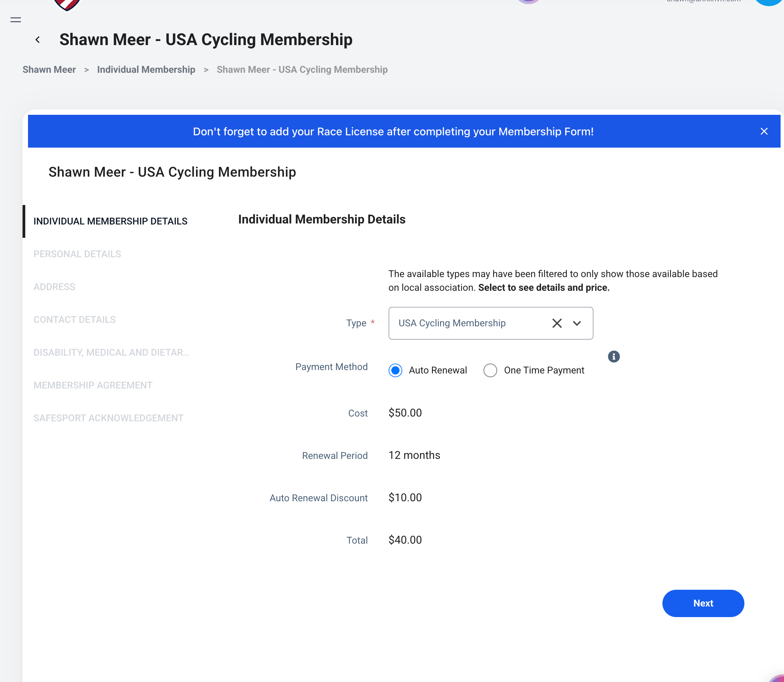
Task: Click the 12 months renewal period value
Action: point(414,455)
